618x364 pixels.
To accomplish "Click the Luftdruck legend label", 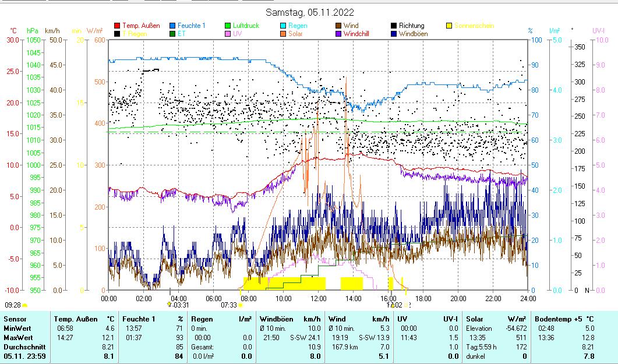I will tap(246, 26).
